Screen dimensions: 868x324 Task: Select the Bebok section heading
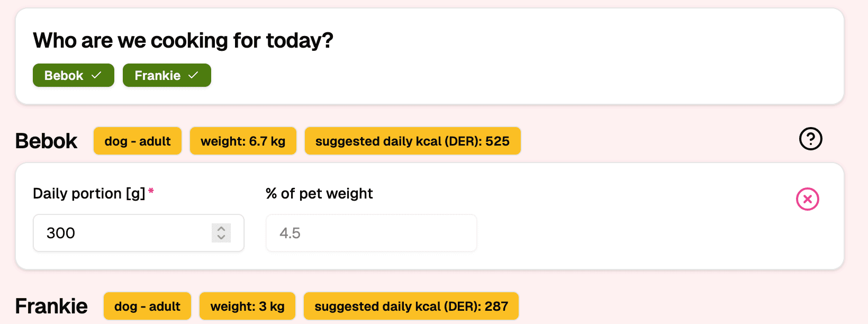click(46, 141)
